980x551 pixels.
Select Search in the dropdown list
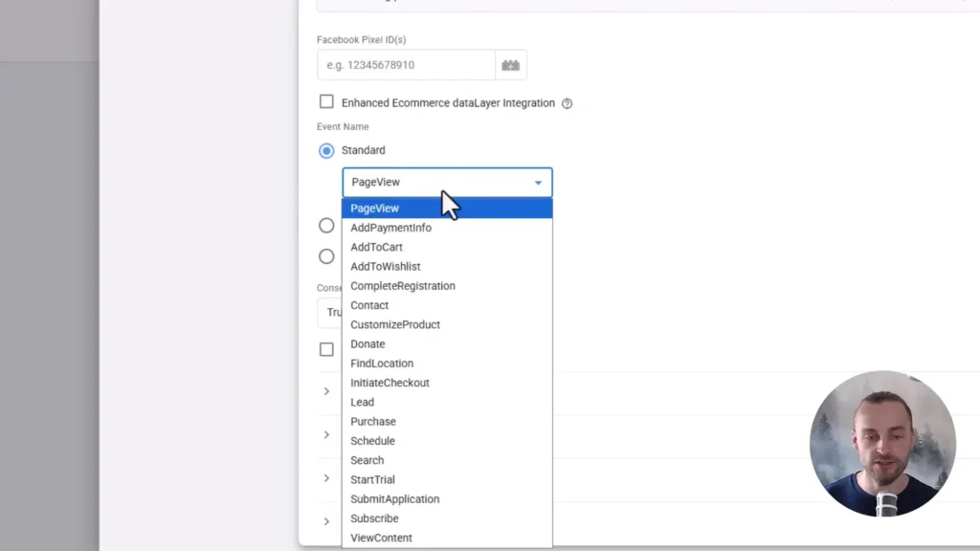coord(447,460)
